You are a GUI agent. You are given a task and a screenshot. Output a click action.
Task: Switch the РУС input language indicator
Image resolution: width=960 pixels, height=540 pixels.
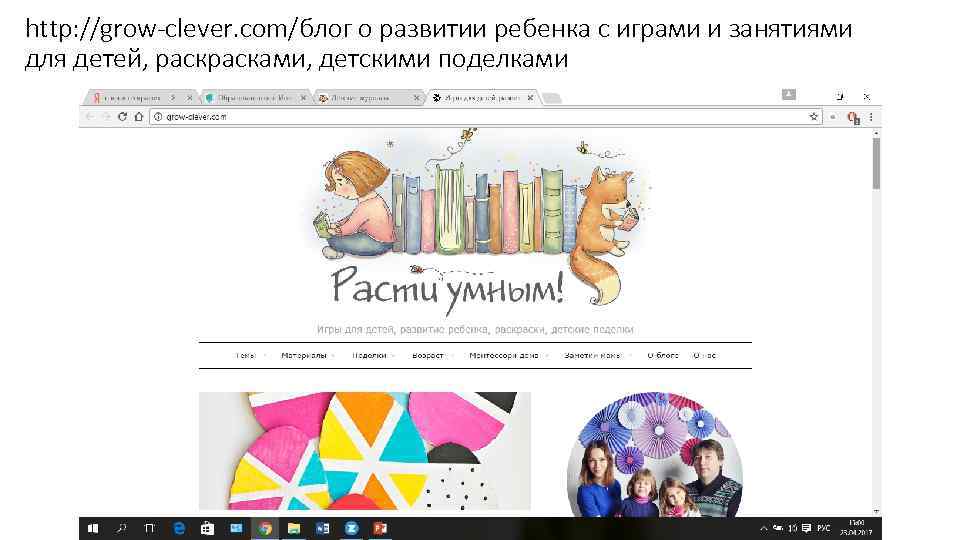pyautogui.click(x=824, y=528)
